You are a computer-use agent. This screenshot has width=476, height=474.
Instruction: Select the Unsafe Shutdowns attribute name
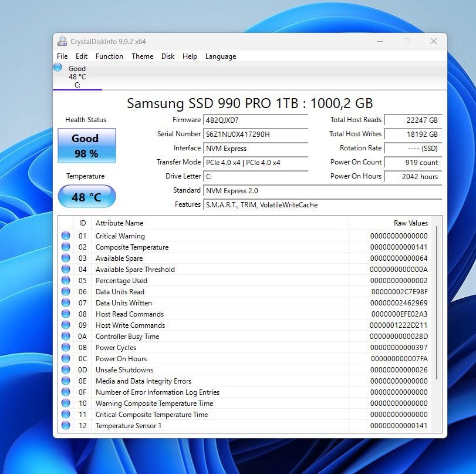tap(124, 370)
